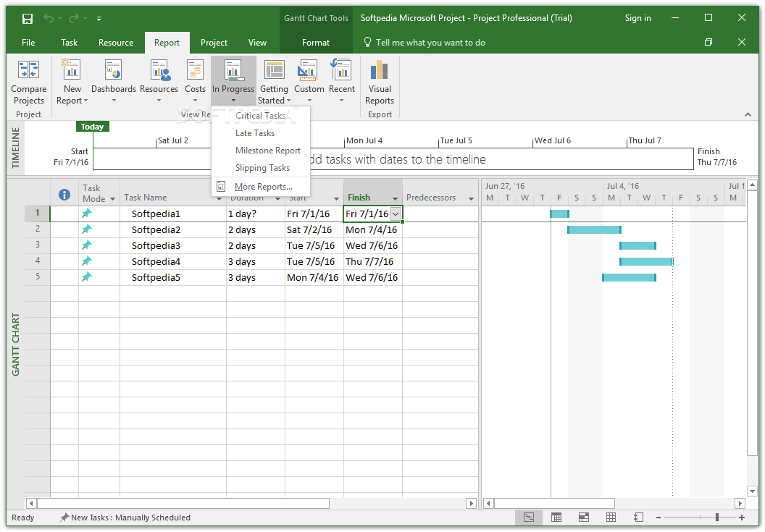This screenshot has height=532, width=765.
Task: Open Duration column filter dropdown
Action: coord(277,199)
